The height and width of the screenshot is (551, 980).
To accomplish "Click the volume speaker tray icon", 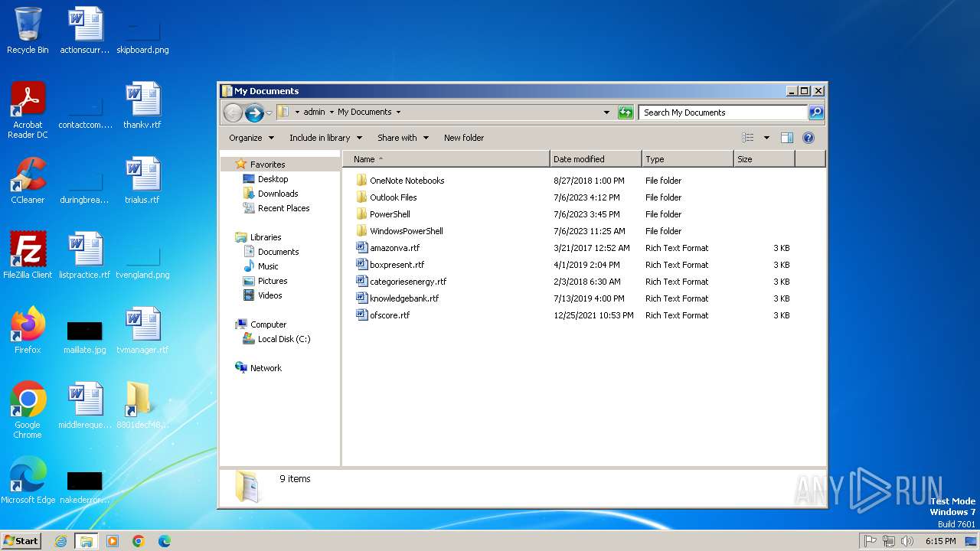I will tap(907, 541).
